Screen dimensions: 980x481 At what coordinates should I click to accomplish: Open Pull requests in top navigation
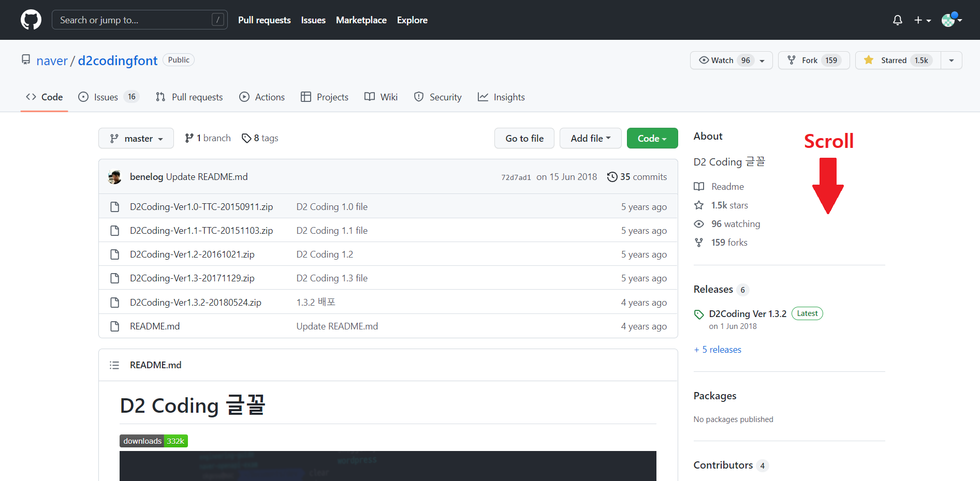pyautogui.click(x=265, y=20)
